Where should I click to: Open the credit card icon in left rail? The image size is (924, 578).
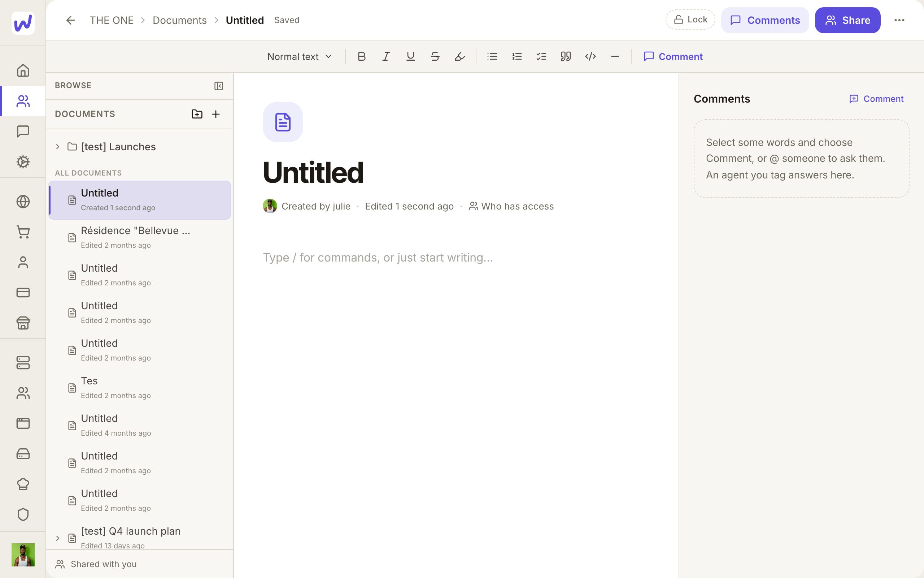23,293
